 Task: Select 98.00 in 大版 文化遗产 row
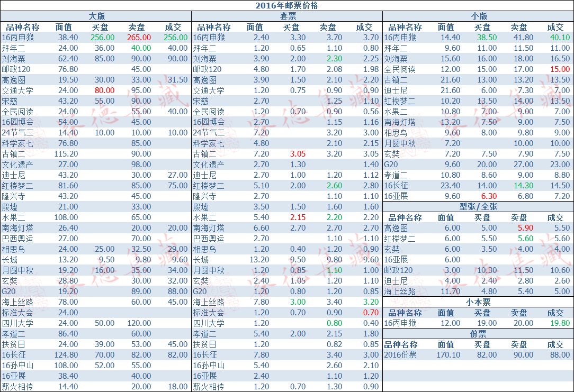click(141, 164)
